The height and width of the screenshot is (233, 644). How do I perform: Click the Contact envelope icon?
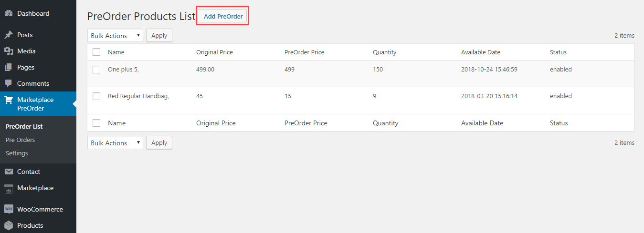click(x=9, y=172)
